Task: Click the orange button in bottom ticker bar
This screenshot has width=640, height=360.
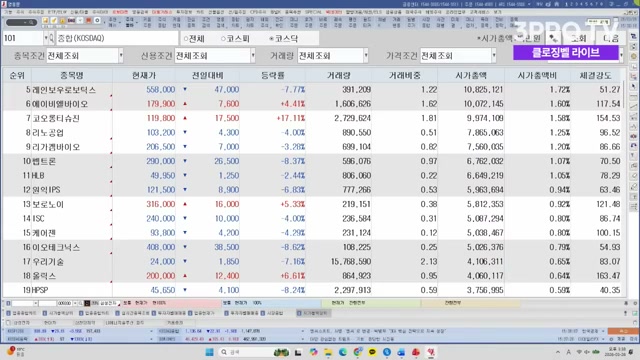Action: pyautogui.click(x=622, y=331)
